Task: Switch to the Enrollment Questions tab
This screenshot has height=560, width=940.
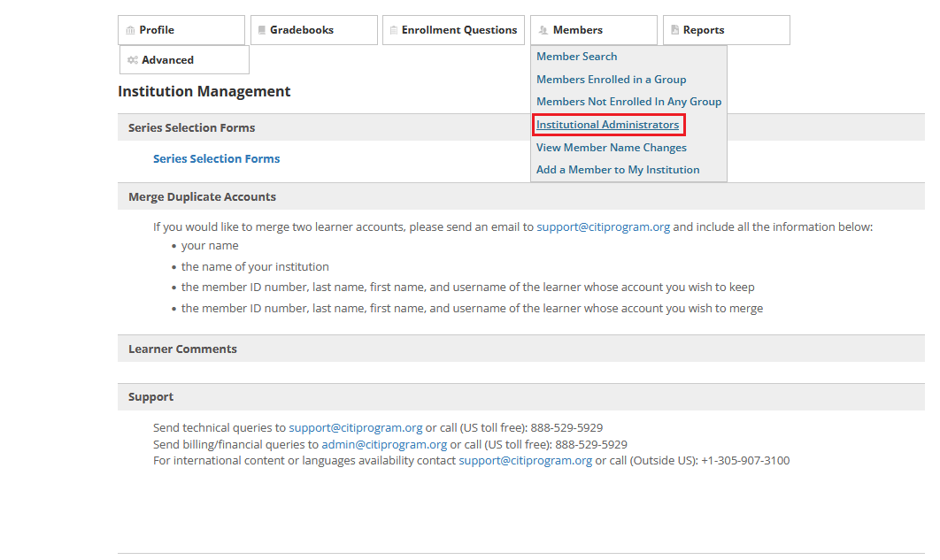Action: [453, 30]
